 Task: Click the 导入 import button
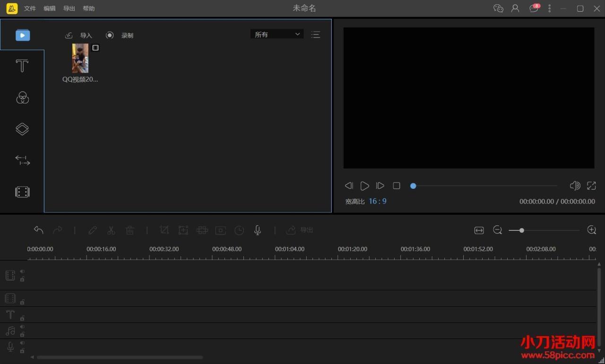[x=78, y=35]
